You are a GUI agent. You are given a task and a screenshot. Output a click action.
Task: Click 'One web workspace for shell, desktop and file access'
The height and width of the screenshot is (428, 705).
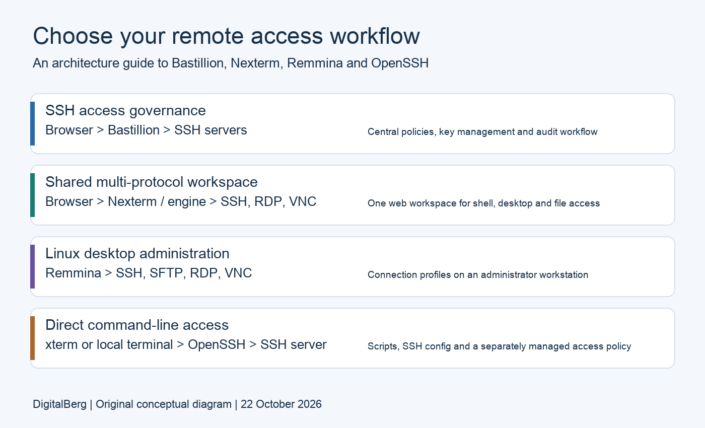click(484, 203)
